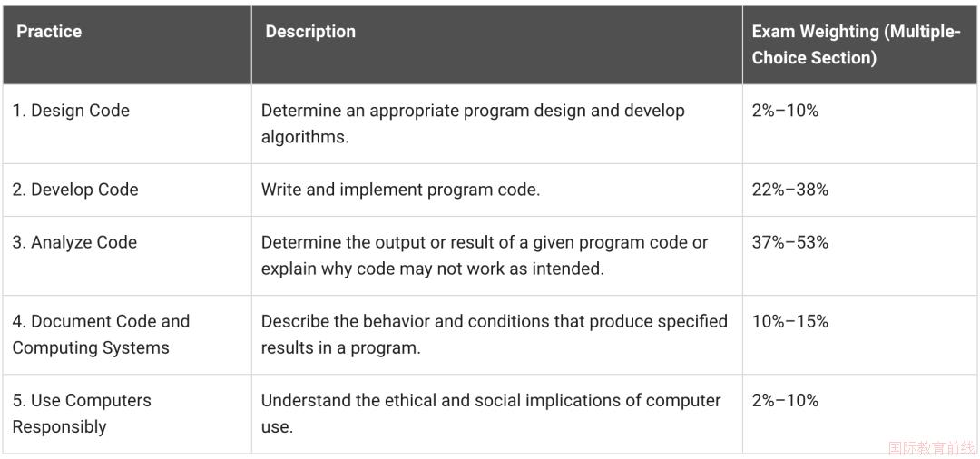The image size is (980, 459).
Task: Click the Practice column header
Action: tap(49, 31)
